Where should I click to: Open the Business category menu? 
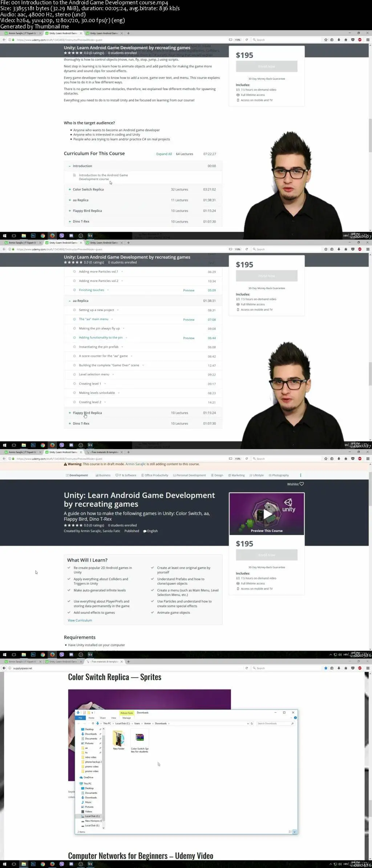coord(103,475)
